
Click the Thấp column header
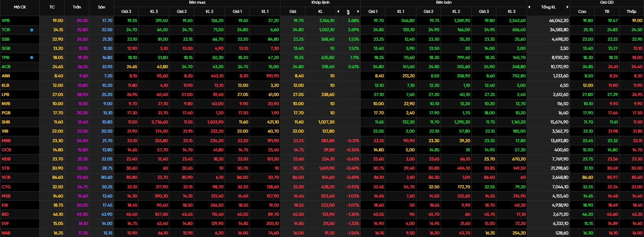pyautogui.click(x=631, y=11)
